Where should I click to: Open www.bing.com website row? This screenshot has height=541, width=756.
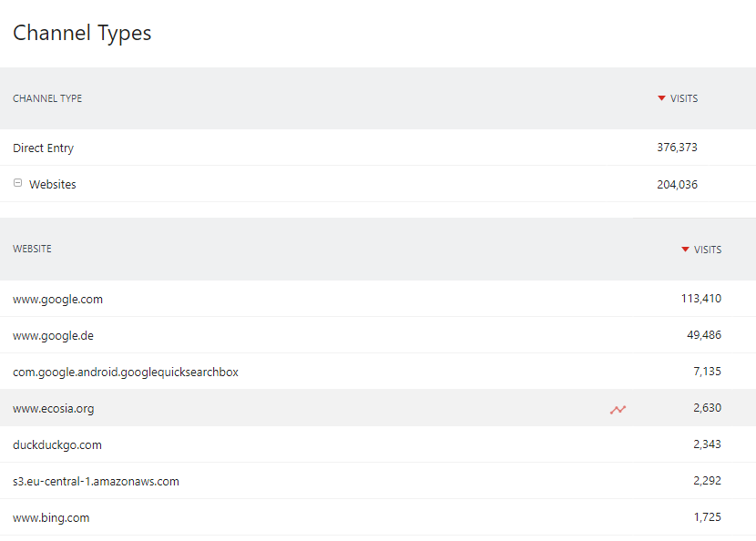(x=378, y=517)
